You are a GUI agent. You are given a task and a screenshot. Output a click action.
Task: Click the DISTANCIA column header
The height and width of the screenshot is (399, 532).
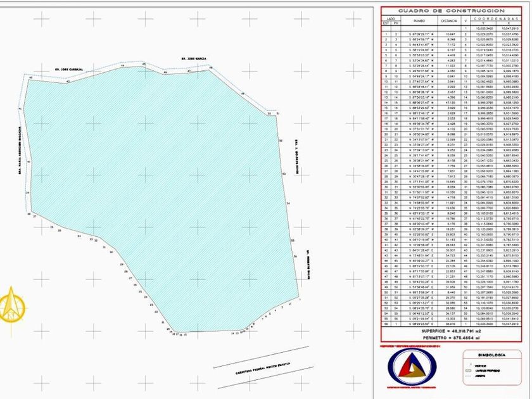pos(449,21)
